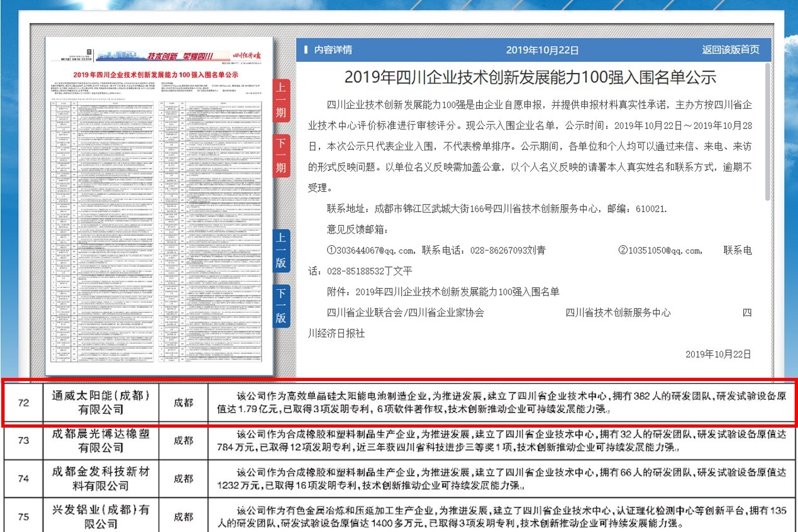Click row number 74 in the table
Screen dimensions: 798x532
(x=23, y=478)
